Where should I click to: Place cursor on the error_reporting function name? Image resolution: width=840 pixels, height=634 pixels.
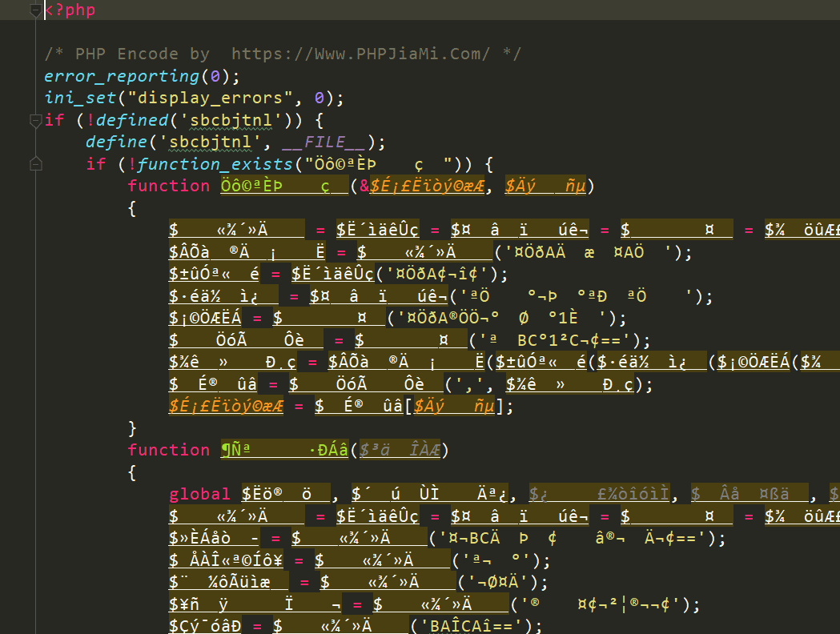(x=121, y=76)
